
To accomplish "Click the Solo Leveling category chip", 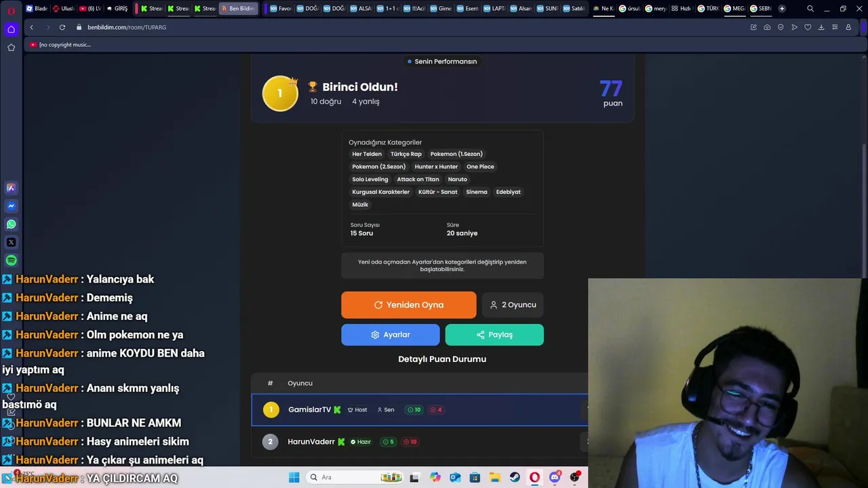I will coord(370,180).
